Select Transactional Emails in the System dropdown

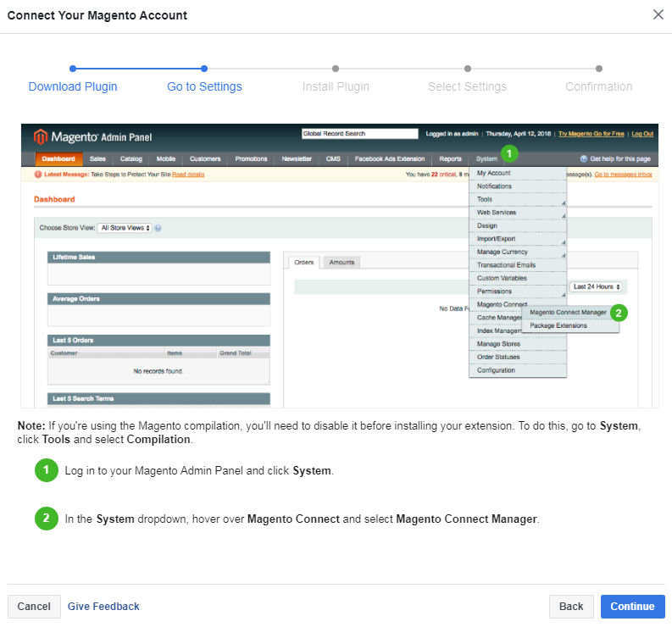click(518, 265)
